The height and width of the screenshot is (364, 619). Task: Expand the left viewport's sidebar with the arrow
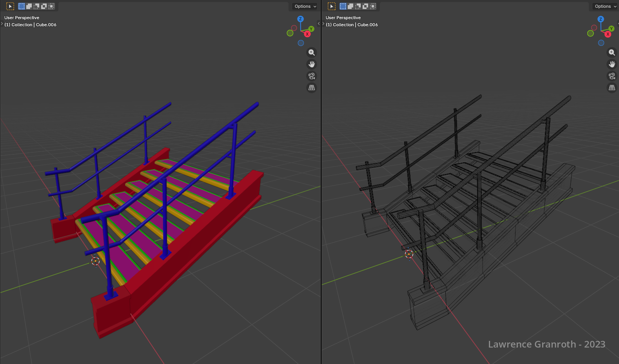coord(318,24)
